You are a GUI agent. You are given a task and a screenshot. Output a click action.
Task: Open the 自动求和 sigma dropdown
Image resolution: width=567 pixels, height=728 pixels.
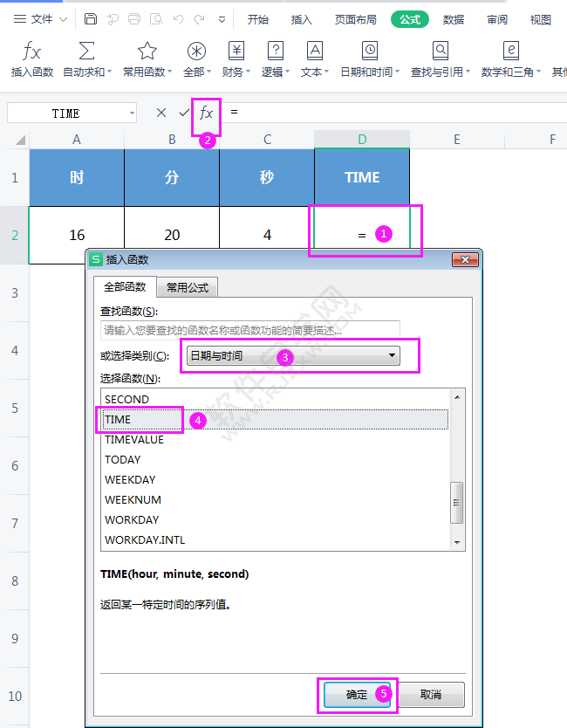pyautogui.click(x=87, y=59)
